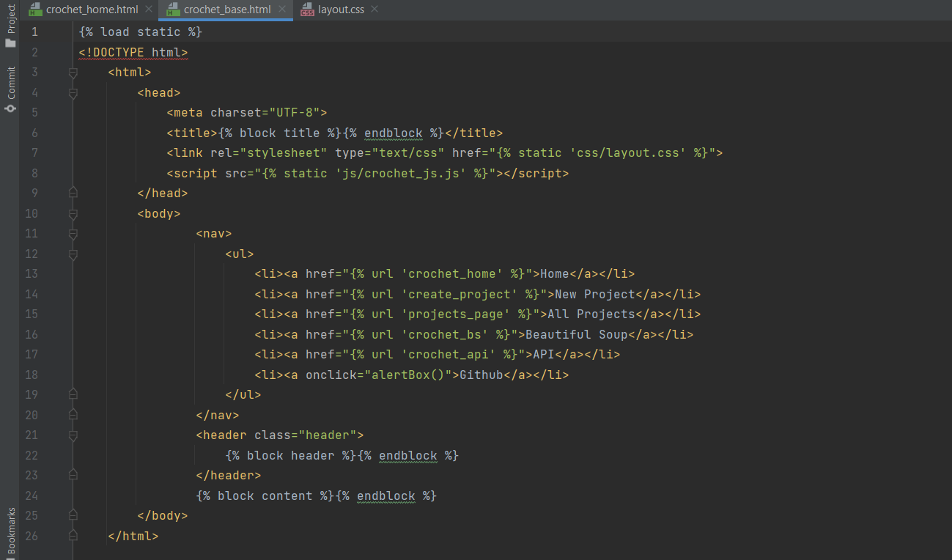Collapse the body element fold at line 10
This screenshot has height=560, width=952.
72,213
